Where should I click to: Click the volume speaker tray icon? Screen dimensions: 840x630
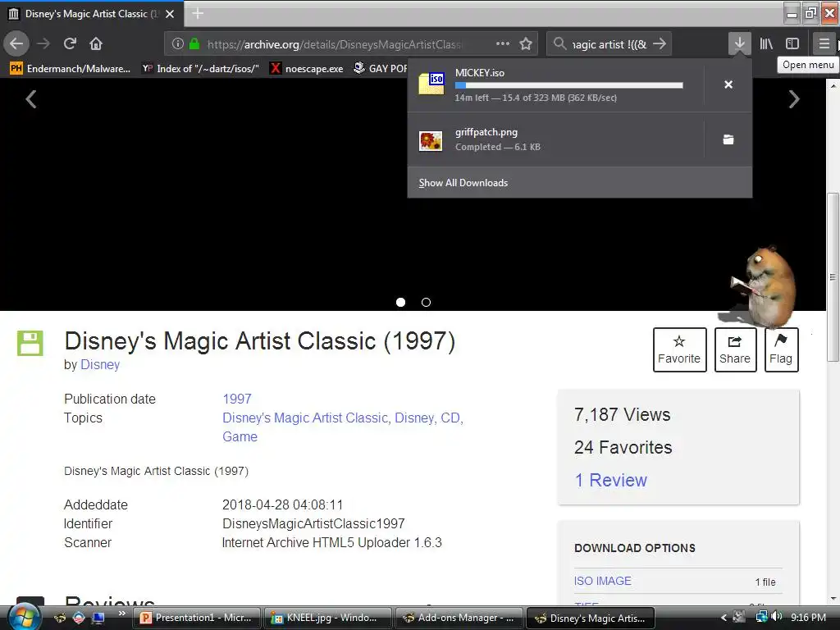776,617
